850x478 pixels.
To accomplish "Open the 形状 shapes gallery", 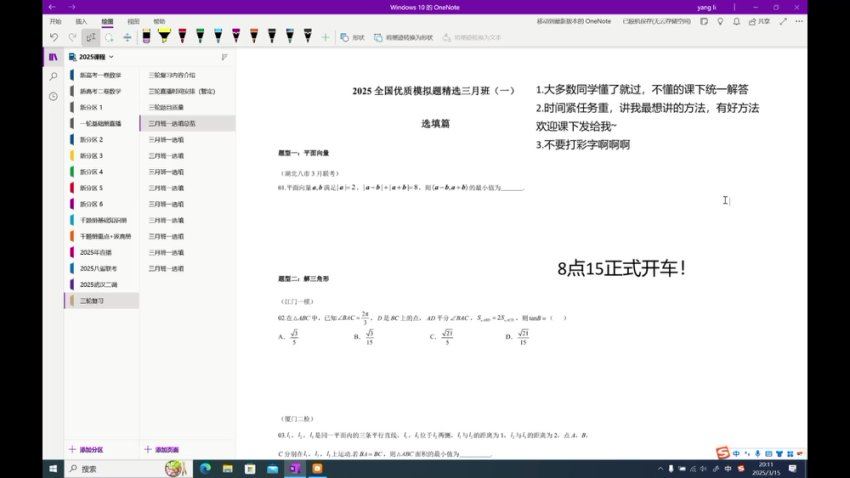I will coord(352,37).
